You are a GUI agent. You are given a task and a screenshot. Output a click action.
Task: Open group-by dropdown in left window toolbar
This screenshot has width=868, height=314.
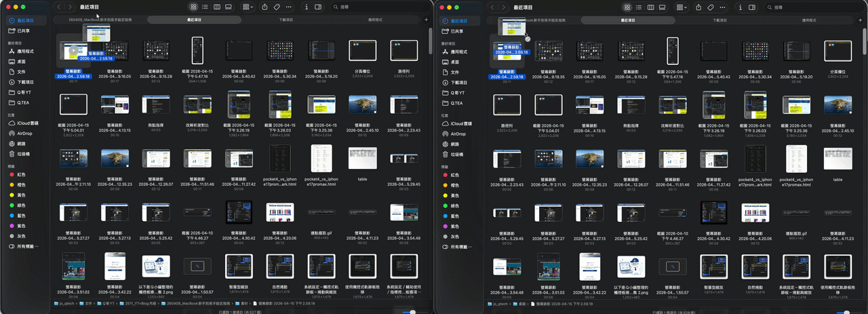click(x=247, y=7)
